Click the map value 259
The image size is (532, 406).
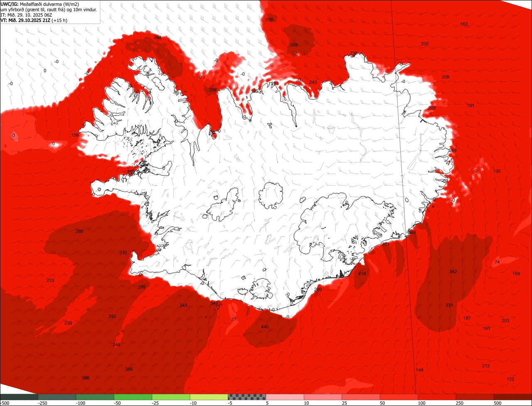[212, 90]
